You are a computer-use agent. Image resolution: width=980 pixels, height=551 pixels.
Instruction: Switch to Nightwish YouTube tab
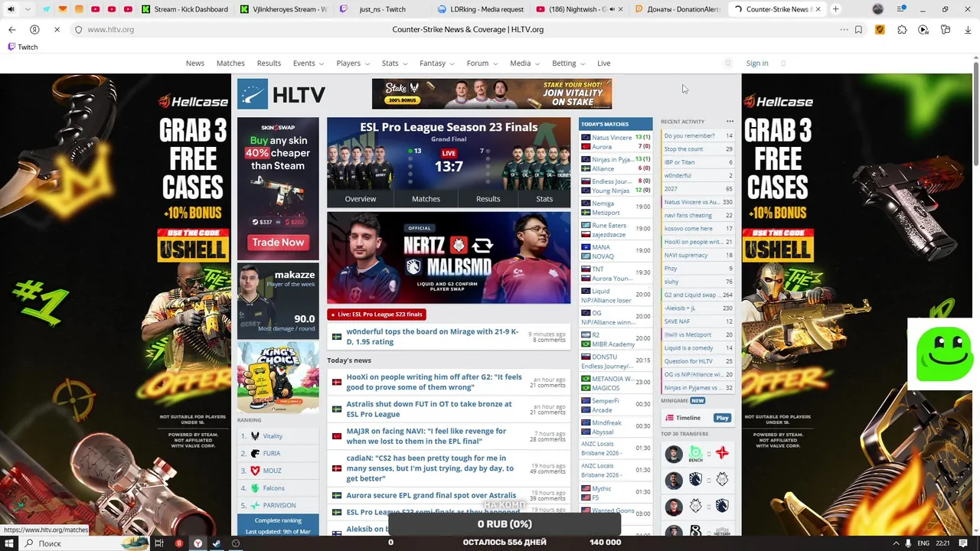[580, 9]
